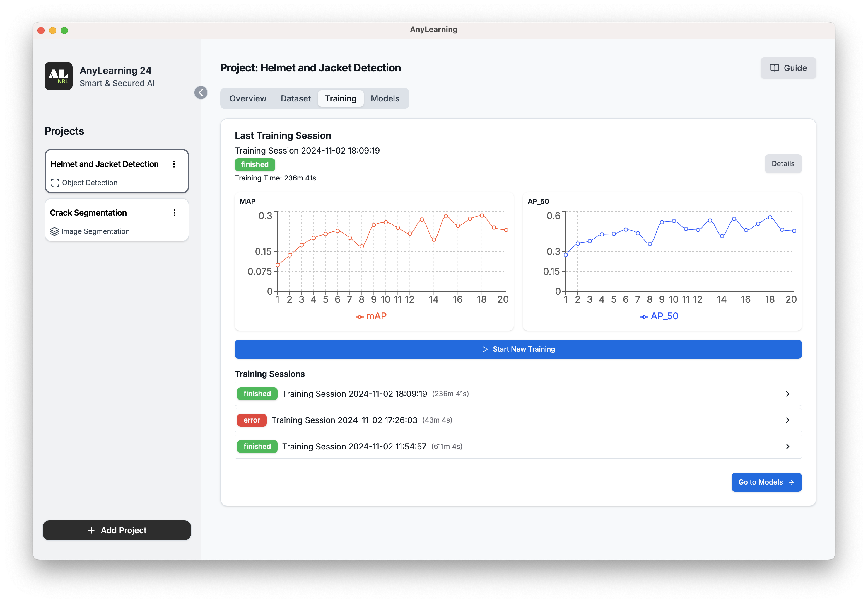Click the three-dot menu on Crack Segmentation
868x603 pixels.
174,212
